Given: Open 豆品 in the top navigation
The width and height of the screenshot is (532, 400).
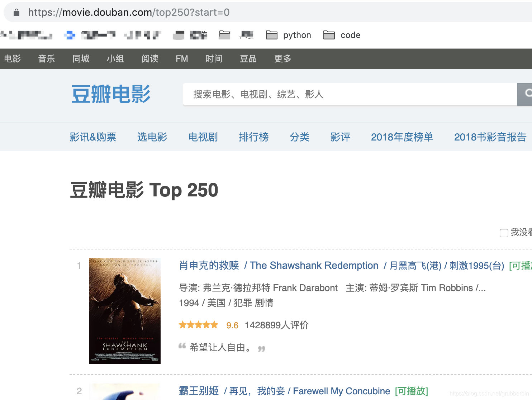Looking at the screenshot, I should [248, 59].
